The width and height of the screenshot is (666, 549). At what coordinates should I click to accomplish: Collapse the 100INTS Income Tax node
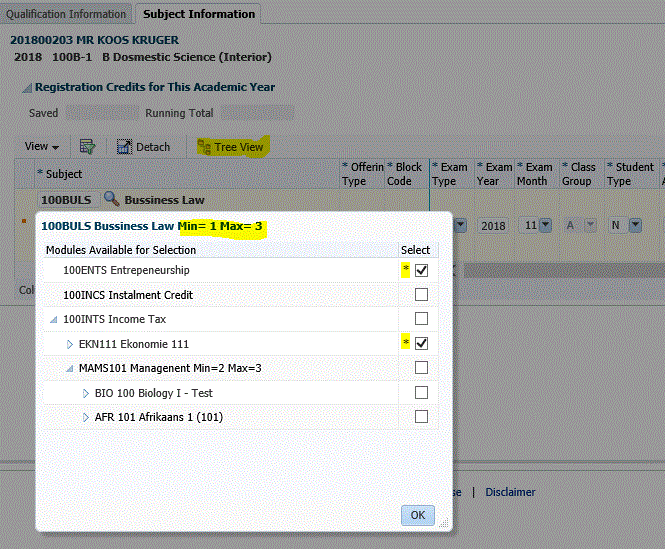pos(53,320)
